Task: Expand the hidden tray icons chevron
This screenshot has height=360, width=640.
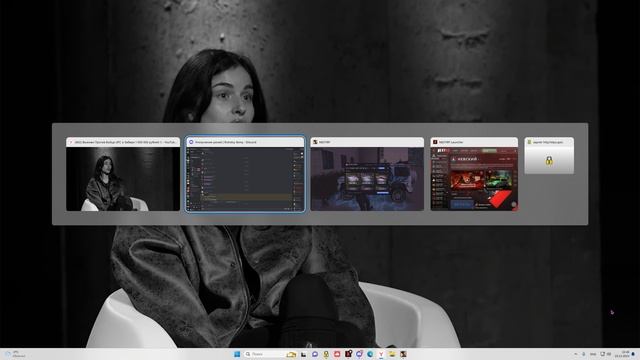Action: pos(576,354)
